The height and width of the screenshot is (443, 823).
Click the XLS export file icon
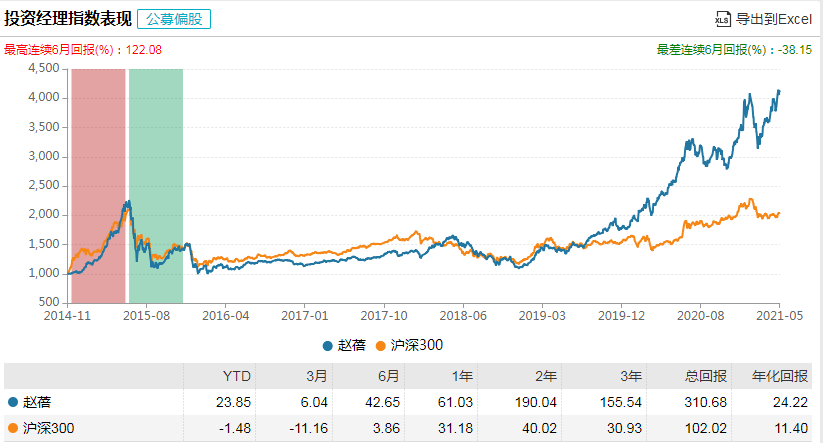[724, 19]
